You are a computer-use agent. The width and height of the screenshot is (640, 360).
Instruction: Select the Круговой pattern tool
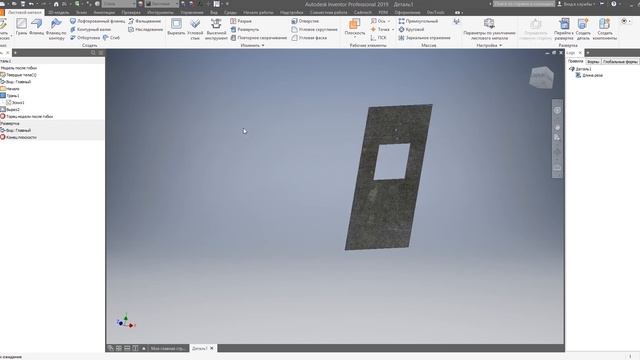click(x=411, y=29)
